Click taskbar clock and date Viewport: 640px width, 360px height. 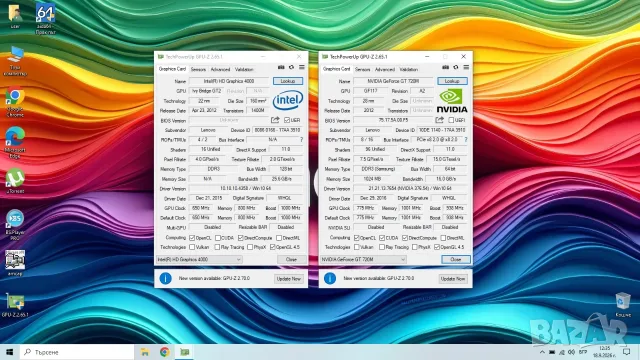604,352
